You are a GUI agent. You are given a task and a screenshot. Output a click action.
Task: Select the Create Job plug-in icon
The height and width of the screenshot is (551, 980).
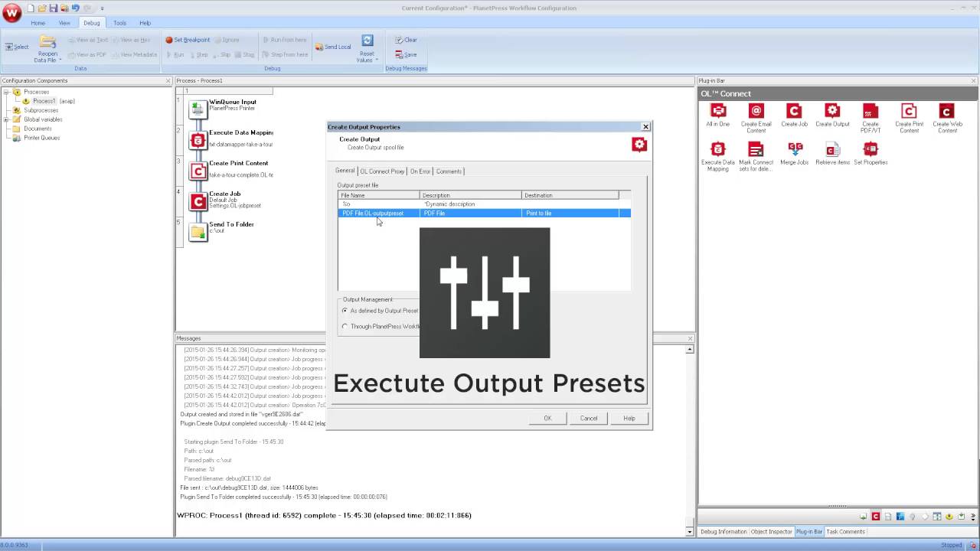(794, 112)
